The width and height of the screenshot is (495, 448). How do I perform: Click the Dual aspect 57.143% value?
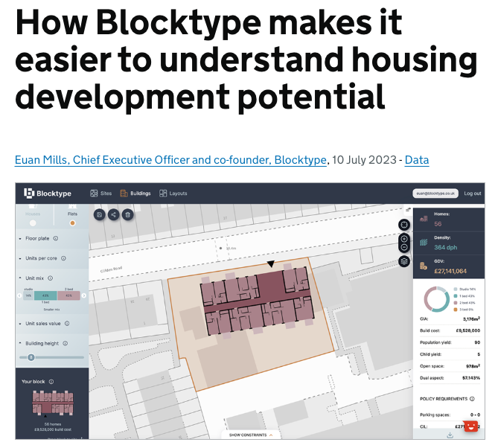(471, 378)
